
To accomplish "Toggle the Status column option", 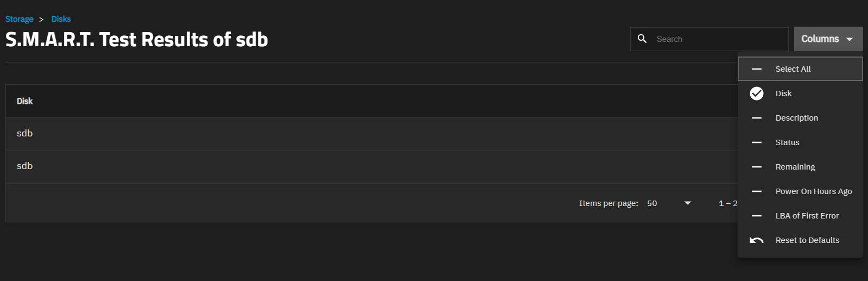I will pyautogui.click(x=787, y=142).
